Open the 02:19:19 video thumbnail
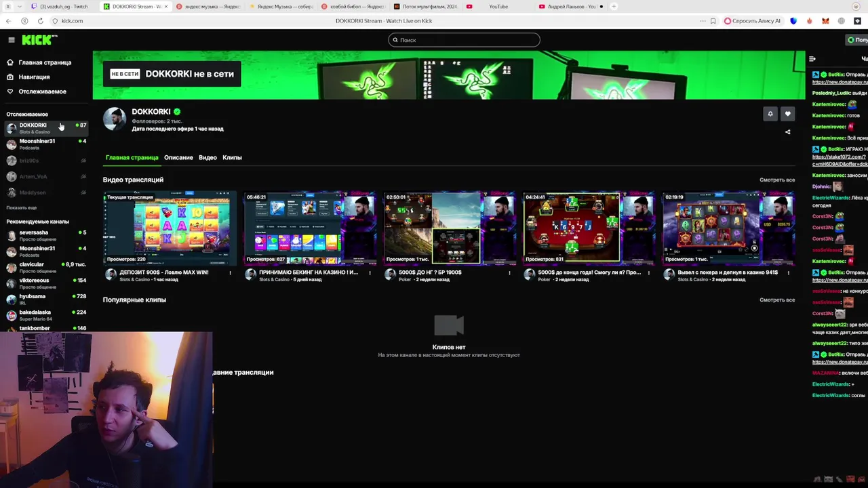Viewport: 868px width, 488px height. [x=728, y=228]
